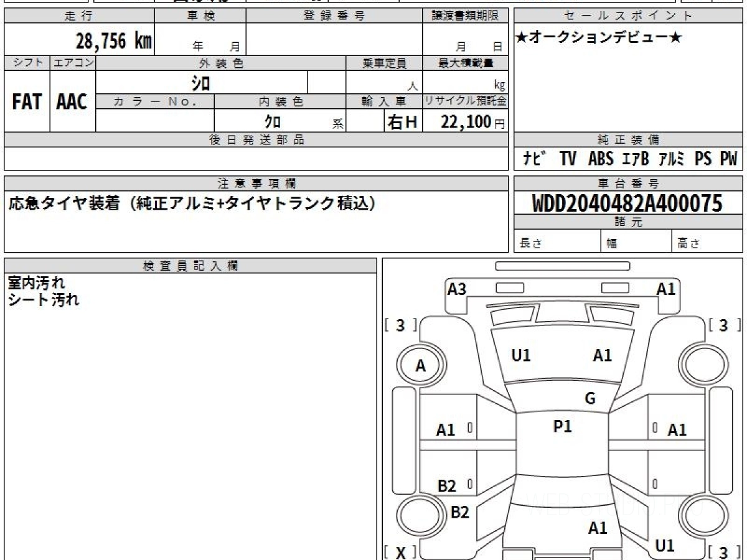Select the アルミ equipment entry

672,159
